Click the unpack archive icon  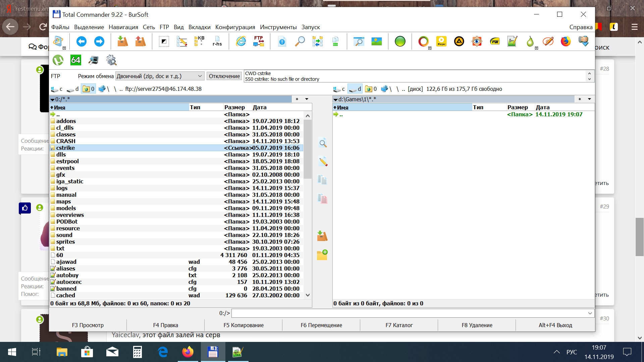point(141,42)
